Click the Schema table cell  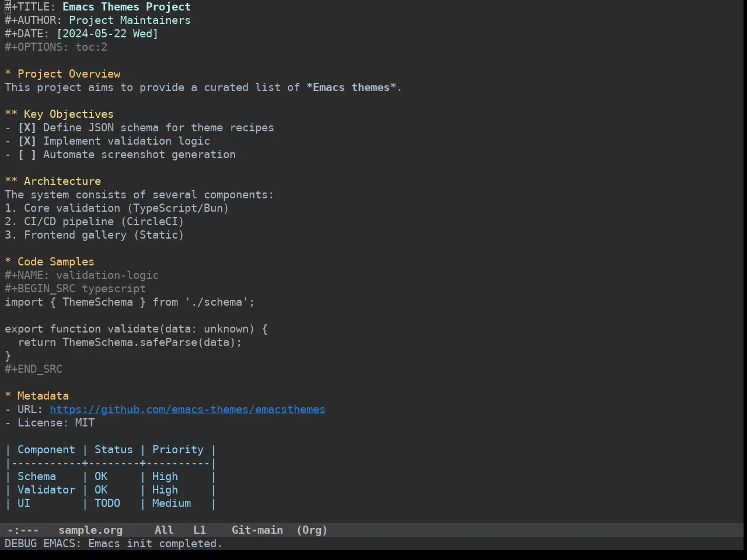click(37, 477)
